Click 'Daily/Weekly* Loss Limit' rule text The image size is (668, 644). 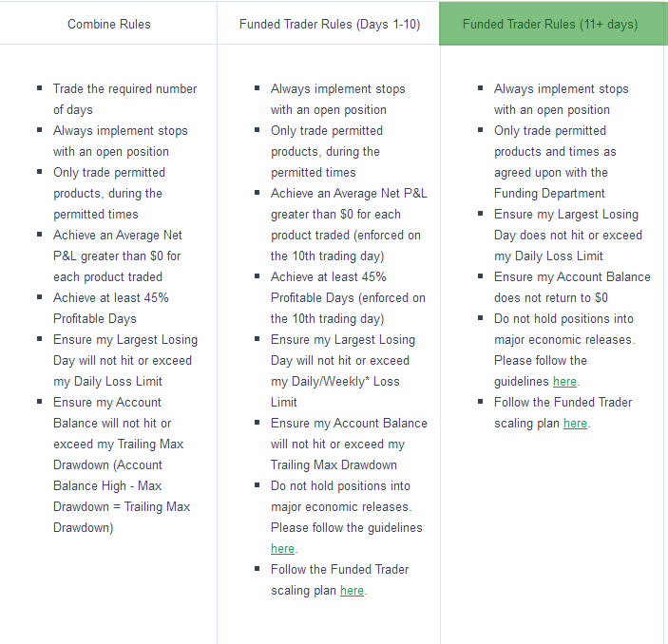(334, 392)
